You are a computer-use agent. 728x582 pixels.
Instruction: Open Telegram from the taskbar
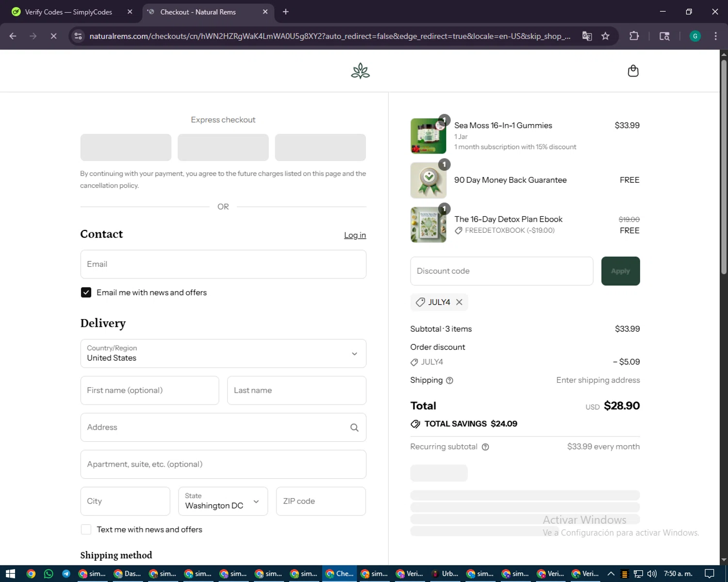pyautogui.click(x=66, y=574)
